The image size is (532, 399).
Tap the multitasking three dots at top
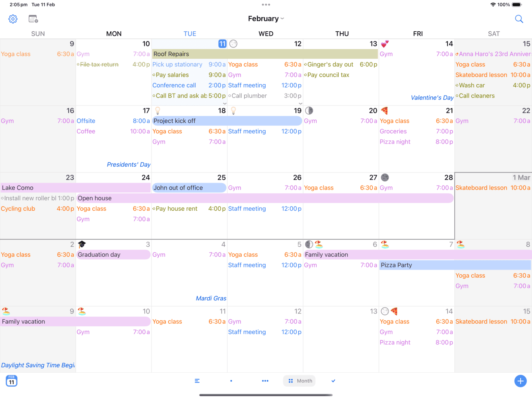tap(266, 5)
